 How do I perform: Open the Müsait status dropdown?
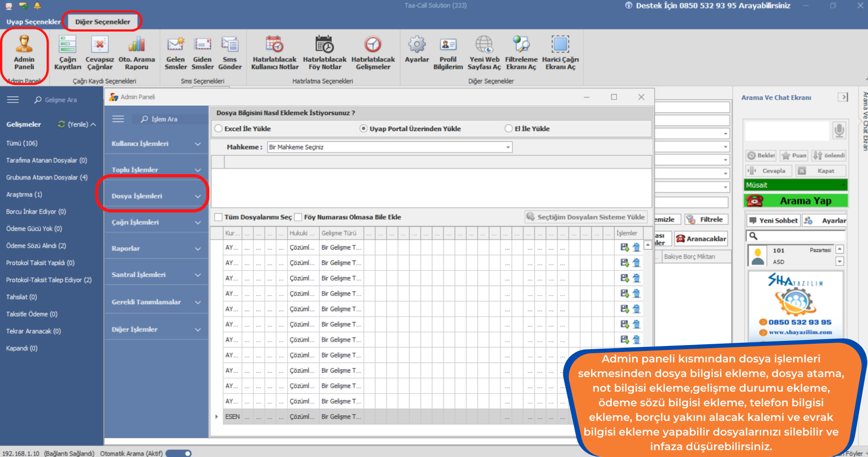coord(795,185)
